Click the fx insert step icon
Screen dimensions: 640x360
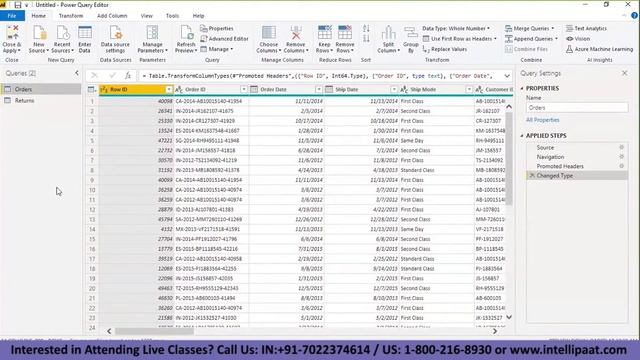[128, 76]
